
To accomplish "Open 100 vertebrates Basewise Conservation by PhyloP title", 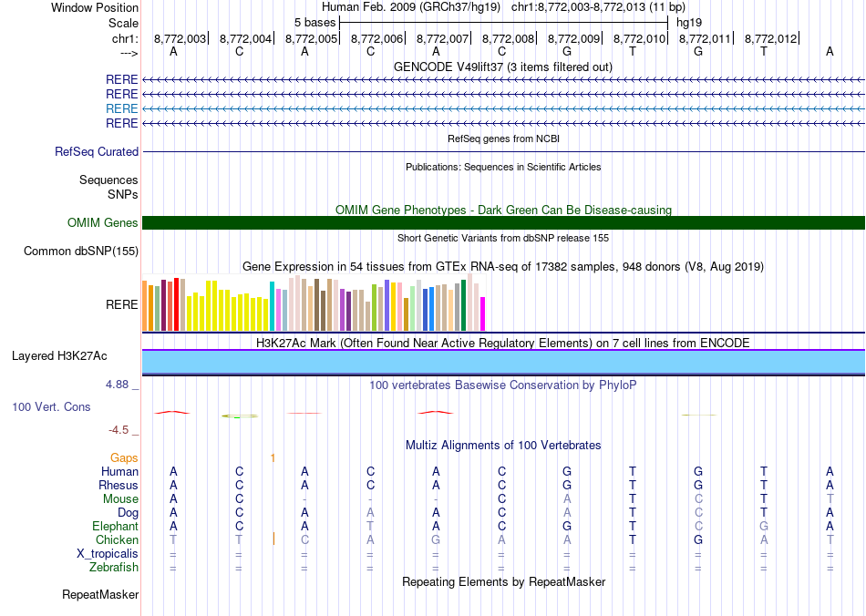I will point(503,385).
